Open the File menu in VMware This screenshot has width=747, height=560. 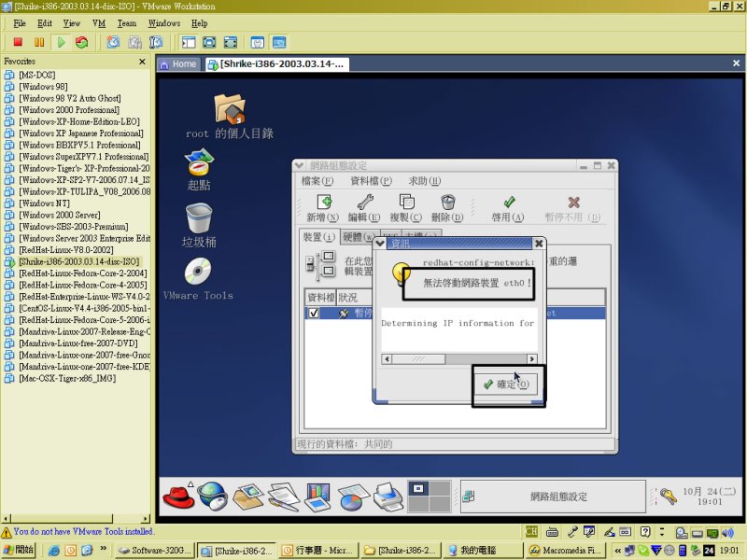pyautogui.click(x=20, y=23)
